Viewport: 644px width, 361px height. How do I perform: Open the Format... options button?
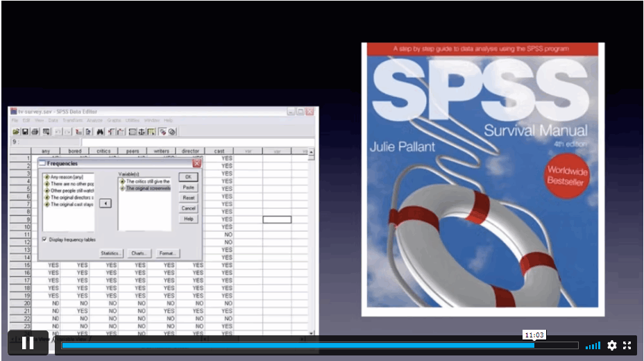(x=167, y=253)
